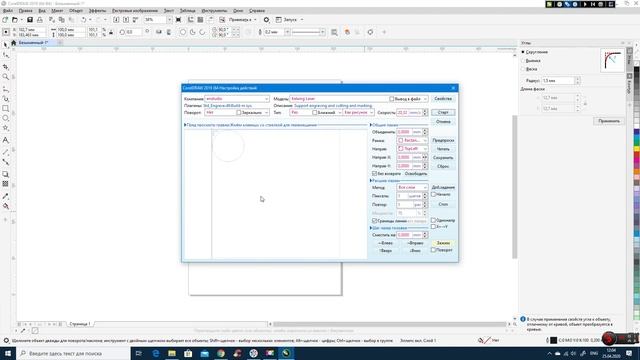Image resolution: width=640 pixels, height=360 pixels.
Task: Open the 'Справка' menu
Action: point(257,11)
